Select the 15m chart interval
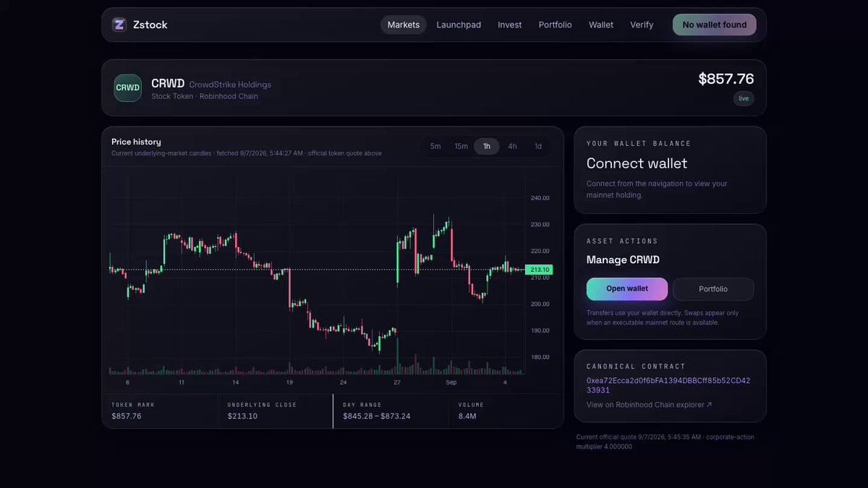This screenshot has height=488, width=868. click(461, 146)
